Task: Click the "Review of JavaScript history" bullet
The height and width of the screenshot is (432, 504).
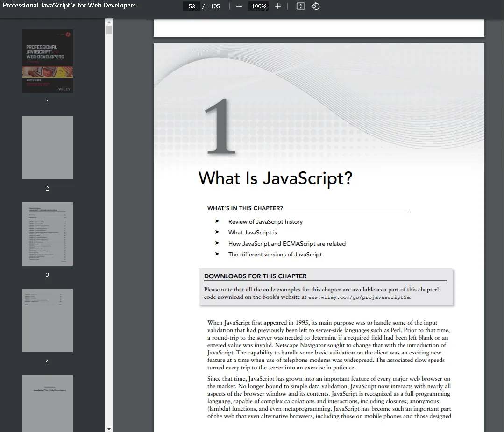Action: pyautogui.click(x=265, y=222)
